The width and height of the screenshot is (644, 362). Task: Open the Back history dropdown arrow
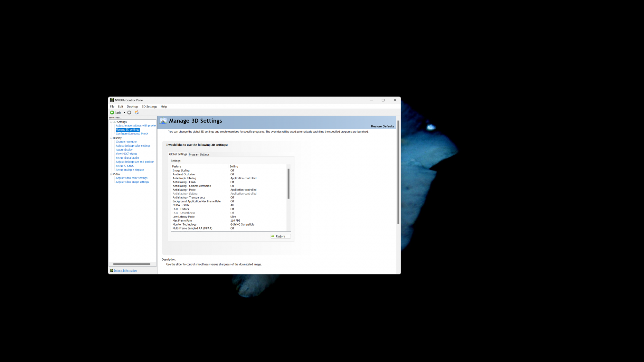[125, 113]
